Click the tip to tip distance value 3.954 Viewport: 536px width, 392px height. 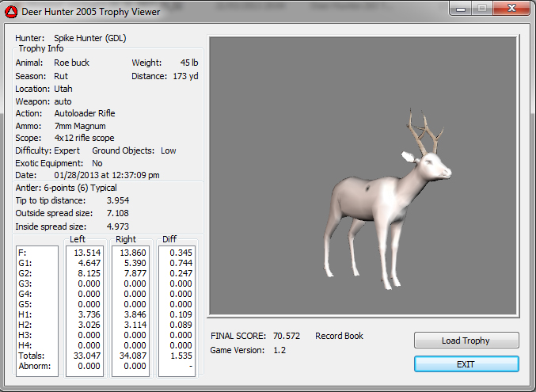pos(117,200)
